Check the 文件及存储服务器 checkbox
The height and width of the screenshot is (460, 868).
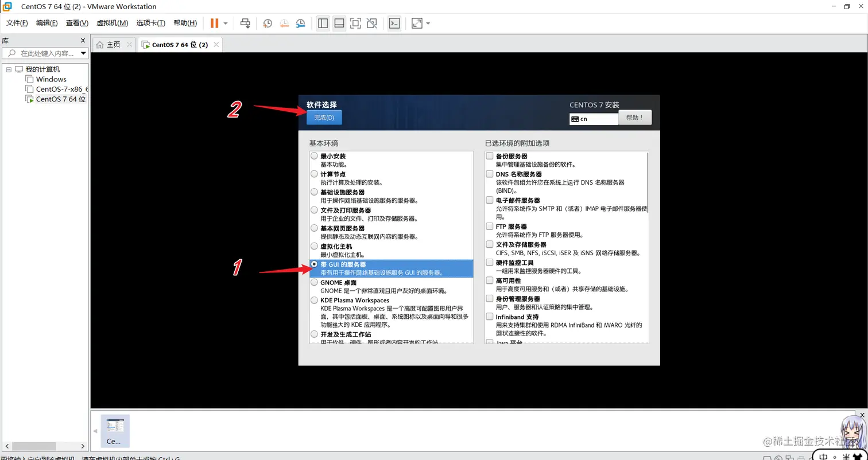pyautogui.click(x=490, y=244)
